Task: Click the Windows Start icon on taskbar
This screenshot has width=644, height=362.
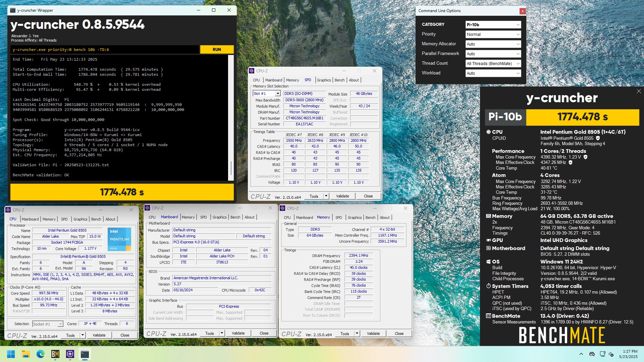Action: (x=11, y=354)
